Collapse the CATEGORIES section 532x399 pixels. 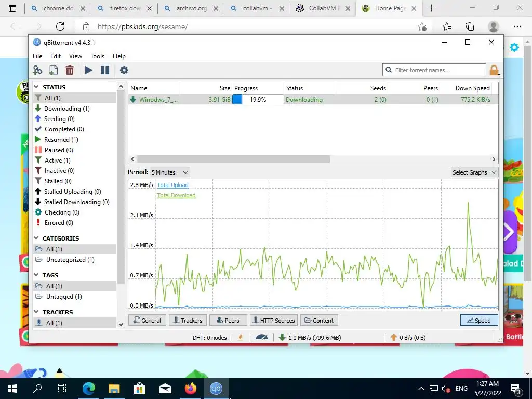(x=37, y=238)
